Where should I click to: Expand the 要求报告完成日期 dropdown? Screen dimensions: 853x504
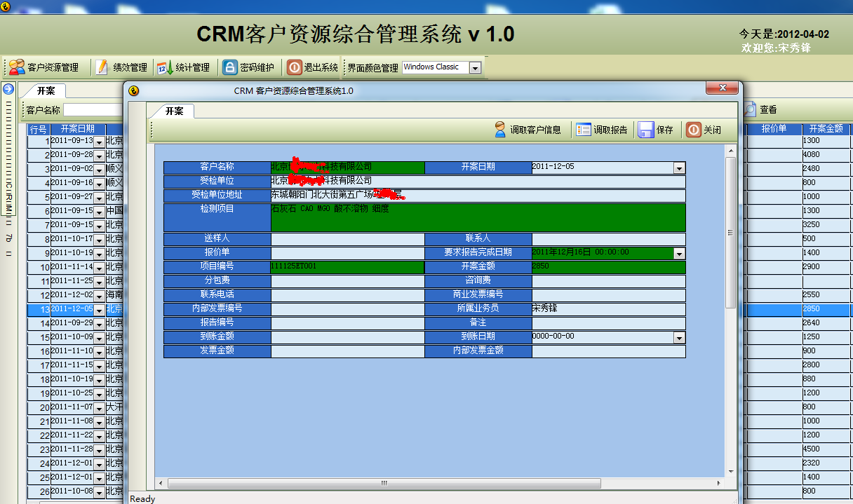(x=678, y=252)
